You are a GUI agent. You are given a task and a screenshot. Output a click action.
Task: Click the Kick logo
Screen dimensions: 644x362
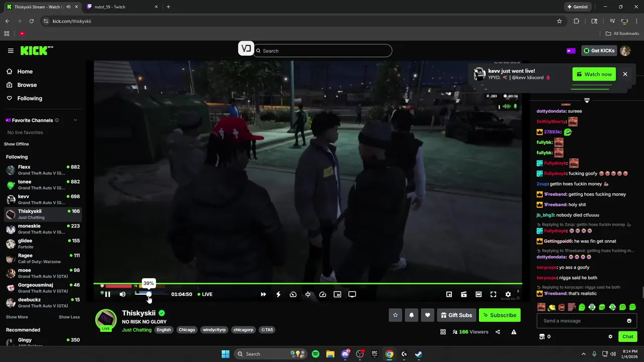click(x=37, y=50)
